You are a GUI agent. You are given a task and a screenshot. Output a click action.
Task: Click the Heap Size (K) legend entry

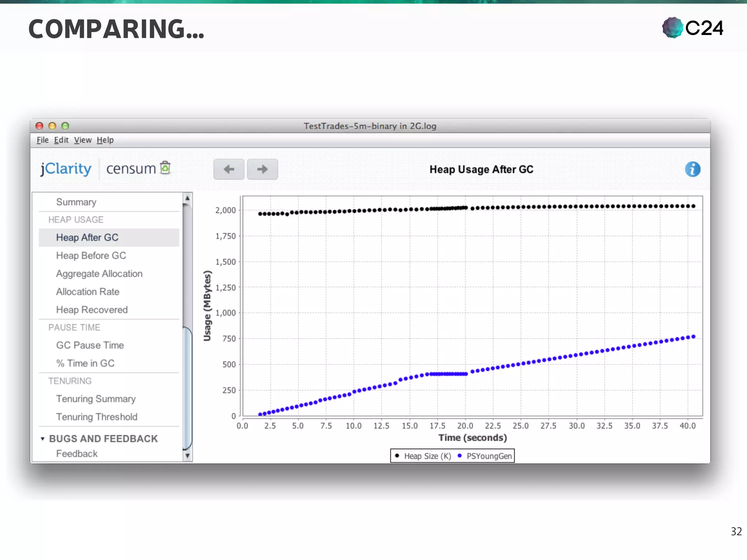pyautogui.click(x=427, y=456)
